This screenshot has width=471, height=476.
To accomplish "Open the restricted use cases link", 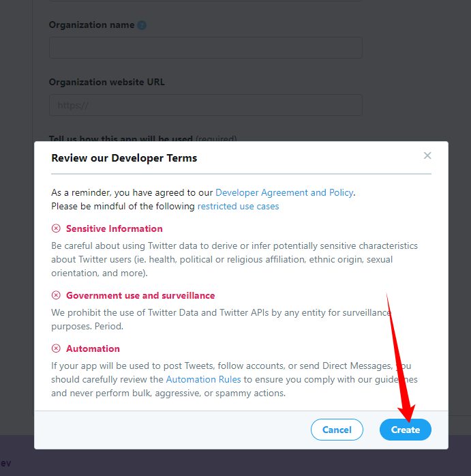I will coord(238,206).
